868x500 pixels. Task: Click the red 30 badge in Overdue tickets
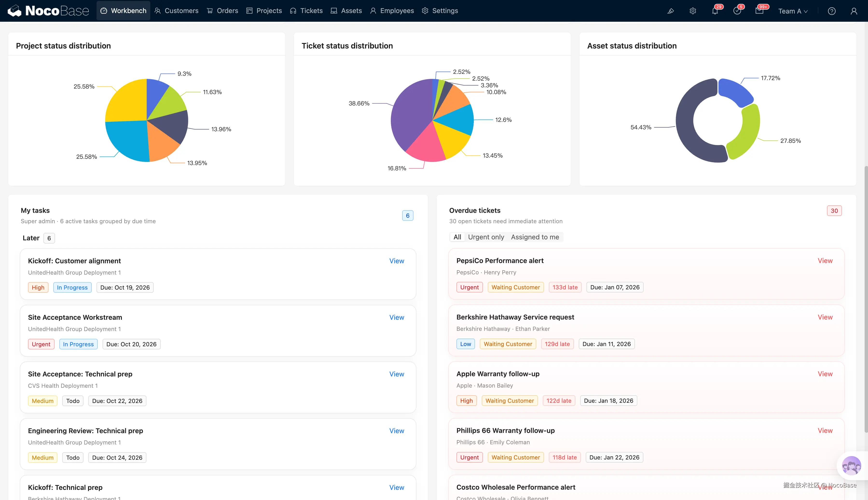click(x=834, y=210)
